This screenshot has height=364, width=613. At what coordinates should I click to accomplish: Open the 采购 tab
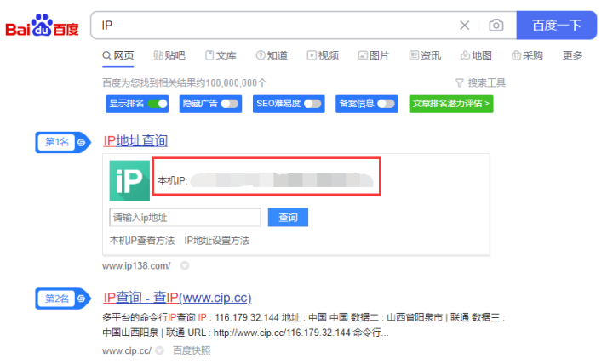point(527,55)
